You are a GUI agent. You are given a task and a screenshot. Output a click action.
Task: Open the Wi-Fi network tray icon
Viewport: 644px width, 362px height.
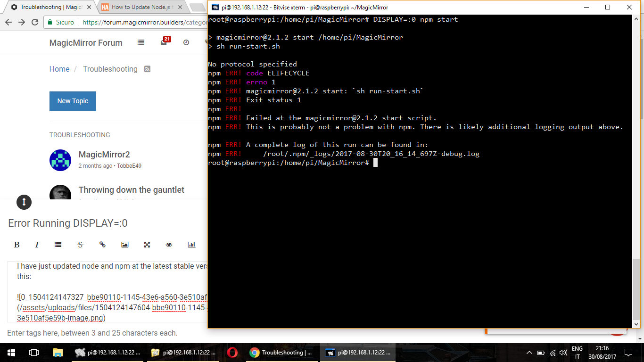pos(553,353)
